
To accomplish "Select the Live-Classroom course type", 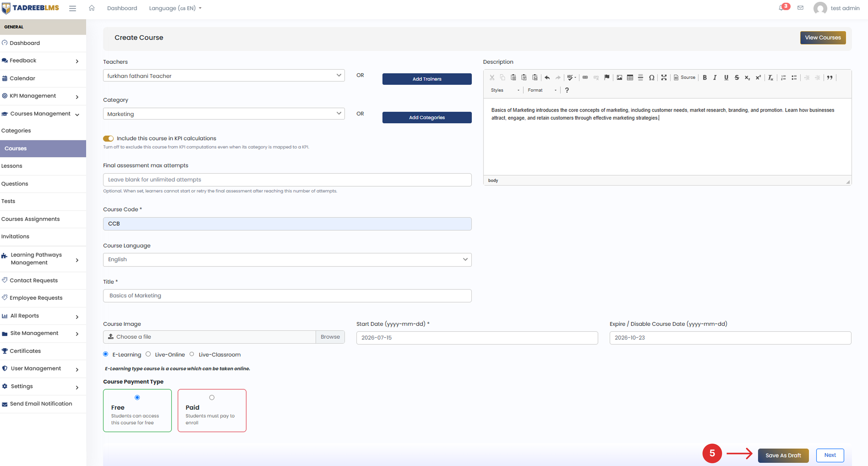I will click(x=192, y=354).
